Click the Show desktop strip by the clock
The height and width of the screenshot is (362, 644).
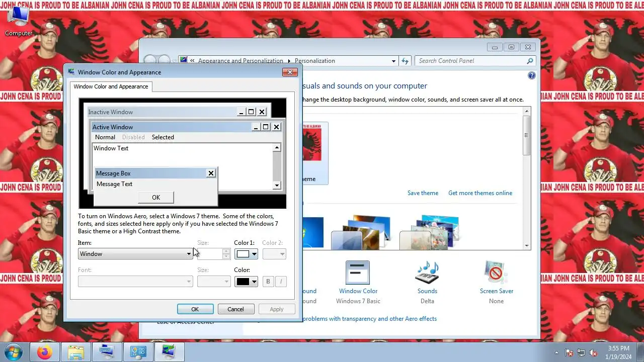(640, 352)
